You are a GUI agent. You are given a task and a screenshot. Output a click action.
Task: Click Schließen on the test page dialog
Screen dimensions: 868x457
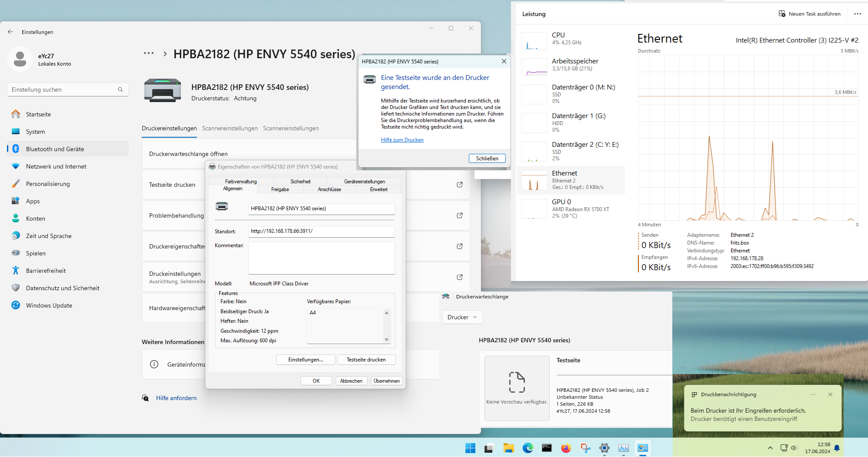click(487, 158)
